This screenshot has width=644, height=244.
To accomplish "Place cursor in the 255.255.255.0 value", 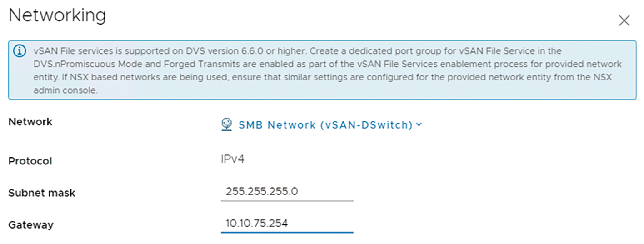I will [x=262, y=192].
